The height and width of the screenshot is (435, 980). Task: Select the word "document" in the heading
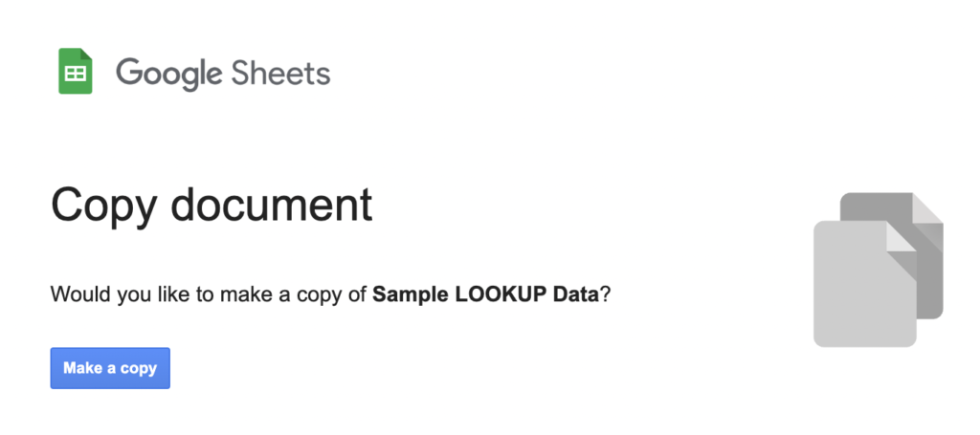[272, 205]
